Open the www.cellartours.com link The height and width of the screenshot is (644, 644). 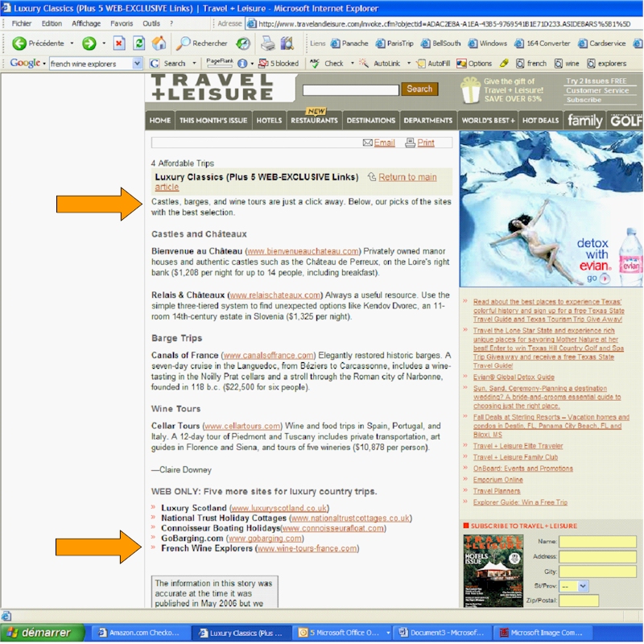tap(242, 426)
